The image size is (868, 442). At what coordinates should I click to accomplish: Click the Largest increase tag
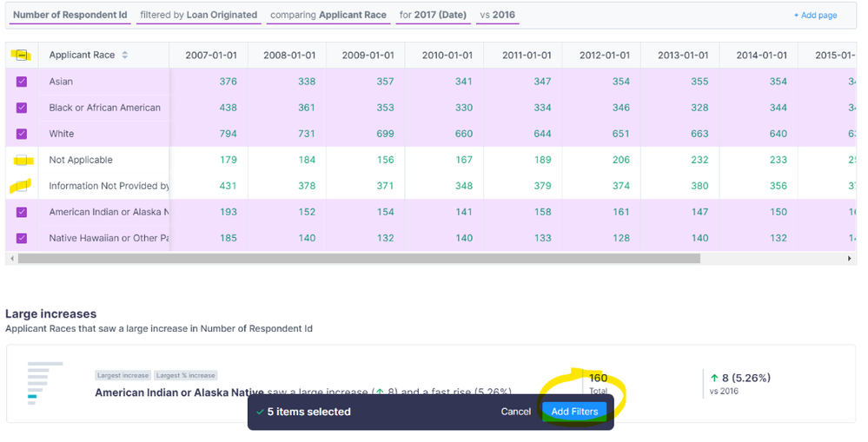click(x=123, y=375)
